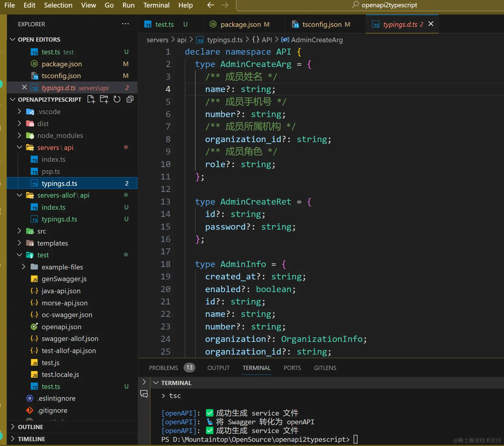Collapse the OPEN EDITORS section

point(13,40)
